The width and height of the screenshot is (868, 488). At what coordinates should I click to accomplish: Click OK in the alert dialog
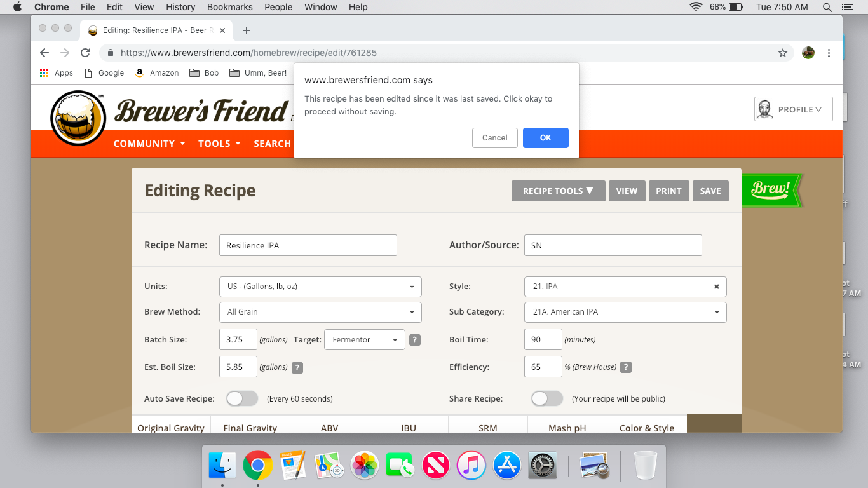(x=545, y=138)
